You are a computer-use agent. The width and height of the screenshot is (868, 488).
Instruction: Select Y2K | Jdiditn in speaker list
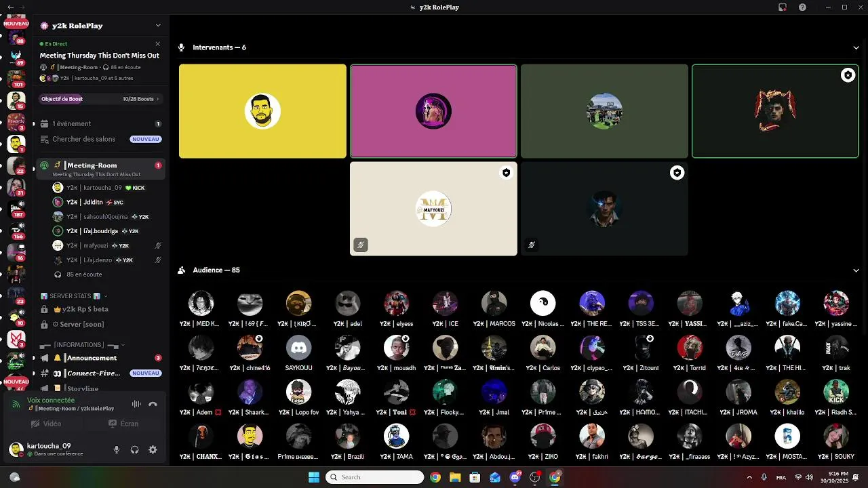coord(107,202)
